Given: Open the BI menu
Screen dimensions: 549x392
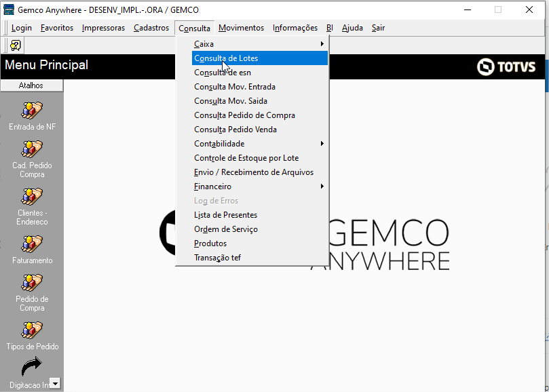Looking at the screenshot, I should pos(330,28).
